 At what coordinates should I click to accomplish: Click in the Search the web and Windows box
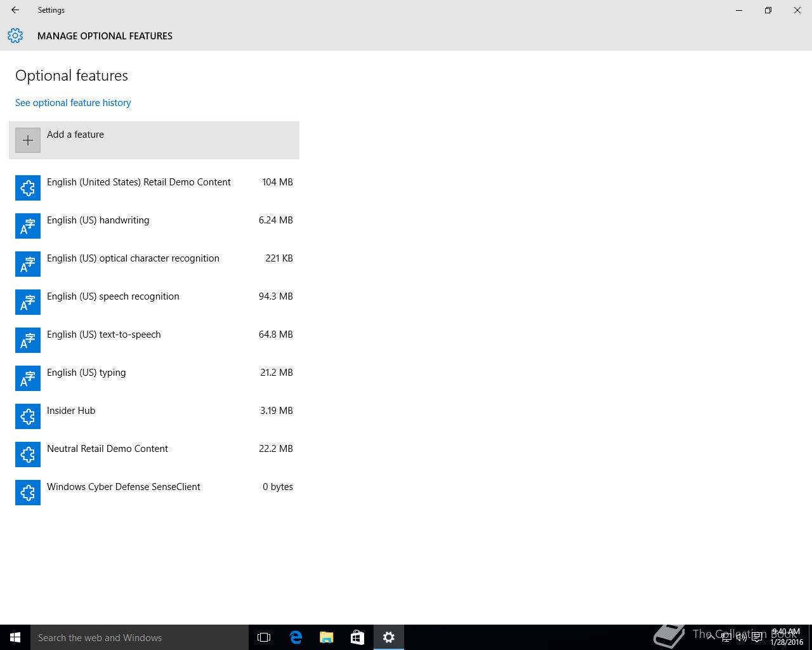[140, 637]
